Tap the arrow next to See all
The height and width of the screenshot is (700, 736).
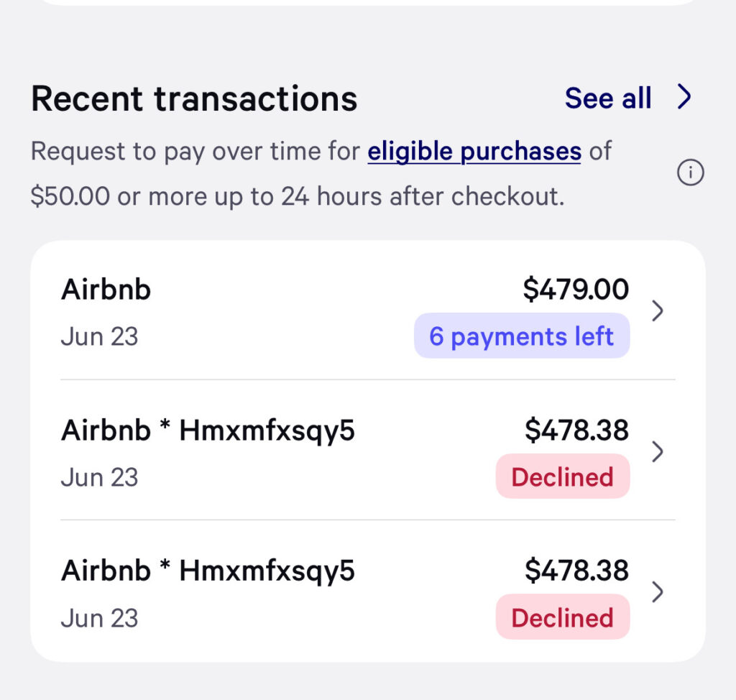685,96
